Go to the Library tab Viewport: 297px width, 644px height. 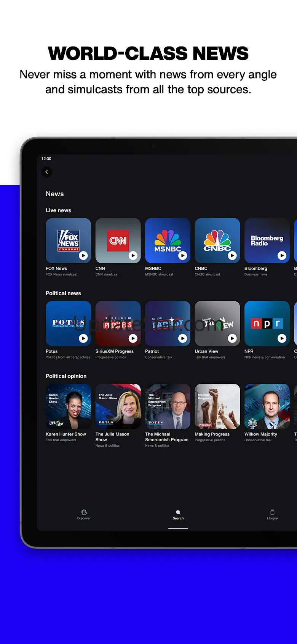pyautogui.click(x=272, y=514)
